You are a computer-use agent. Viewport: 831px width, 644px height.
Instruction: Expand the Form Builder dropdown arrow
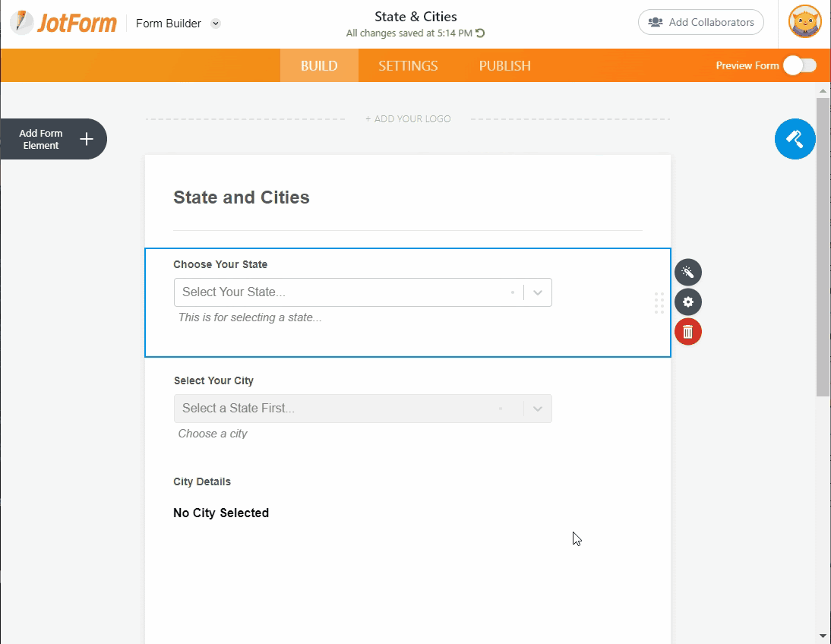216,24
